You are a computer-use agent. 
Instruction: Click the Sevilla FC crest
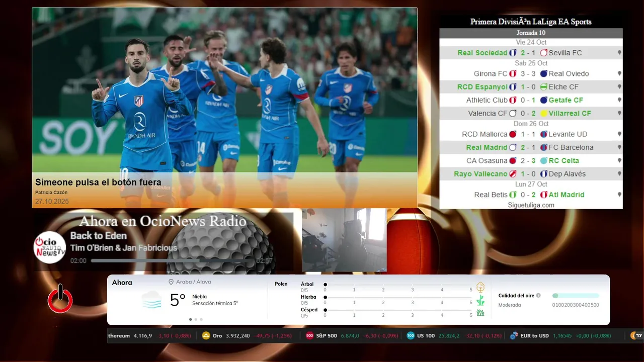pyautogui.click(x=543, y=53)
